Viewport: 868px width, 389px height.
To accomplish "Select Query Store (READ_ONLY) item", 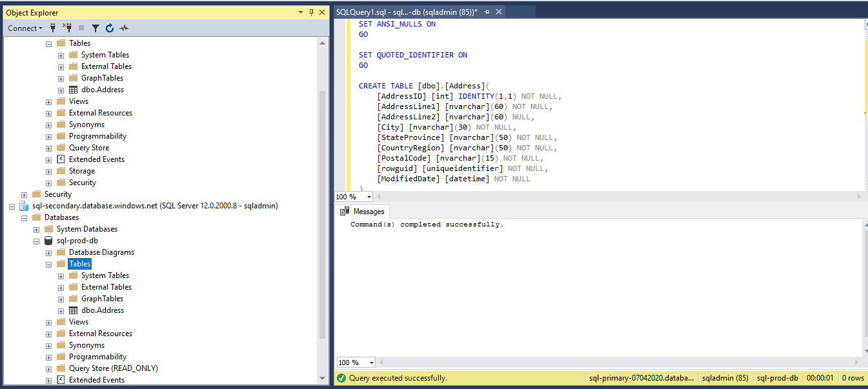I will click(x=114, y=368).
